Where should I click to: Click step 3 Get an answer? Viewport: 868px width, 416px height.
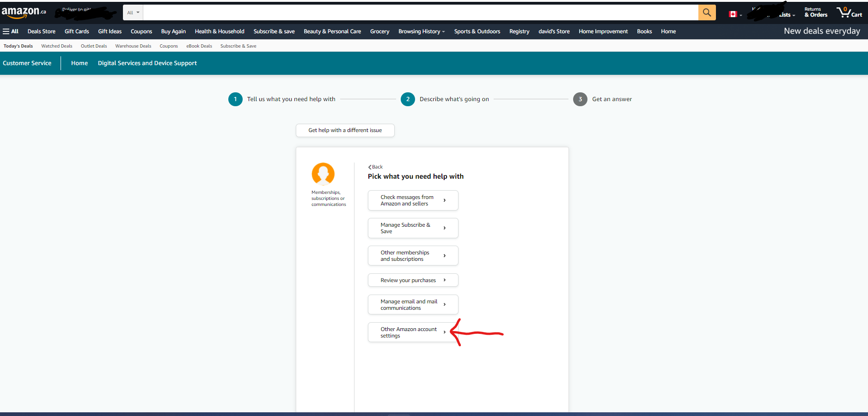(603, 99)
